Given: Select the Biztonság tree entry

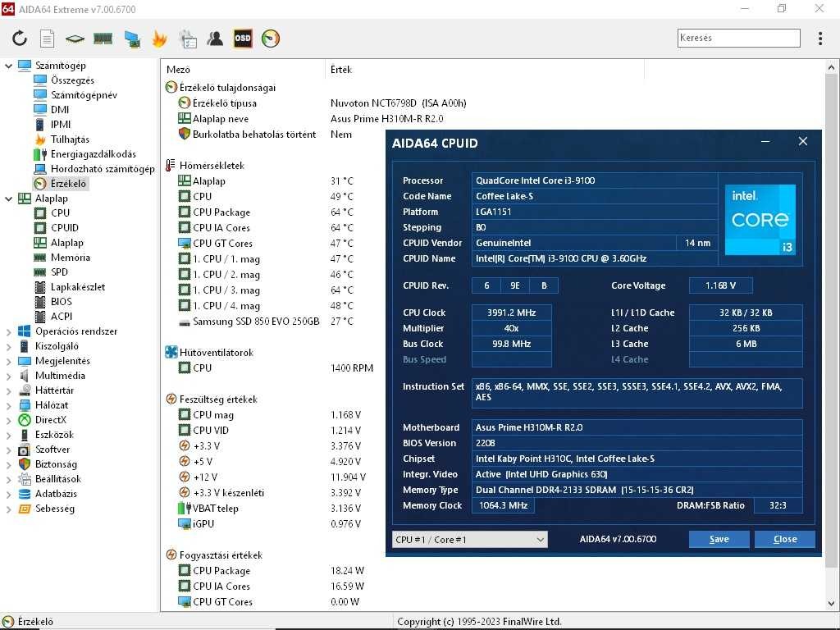Looking at the screenshot, I should point(56,464).
